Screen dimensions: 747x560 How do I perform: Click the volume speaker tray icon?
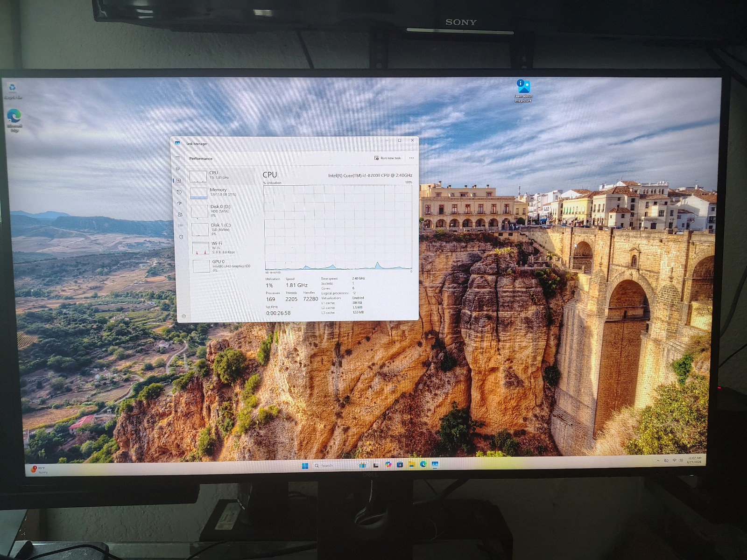[x=682, y=461]
